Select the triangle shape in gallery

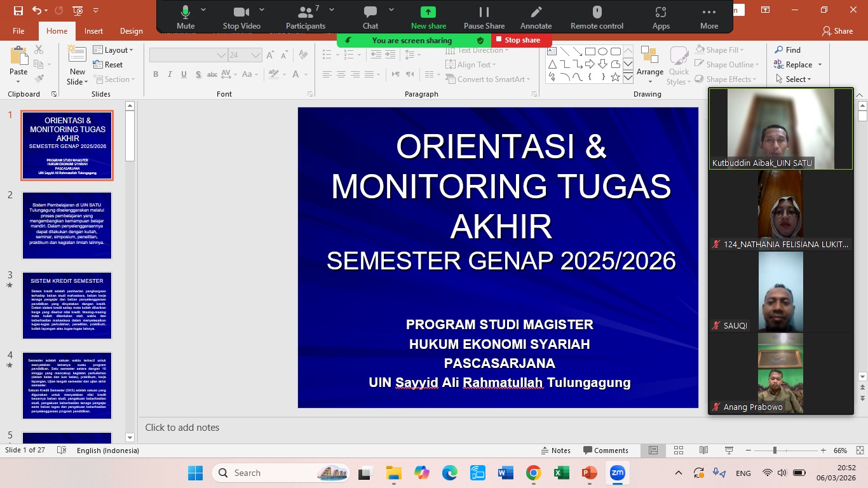553,64
